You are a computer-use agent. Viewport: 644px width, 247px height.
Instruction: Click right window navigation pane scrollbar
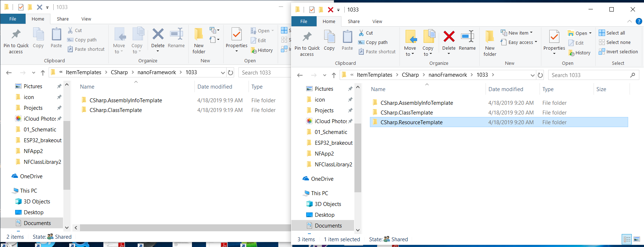click(358, 158)
